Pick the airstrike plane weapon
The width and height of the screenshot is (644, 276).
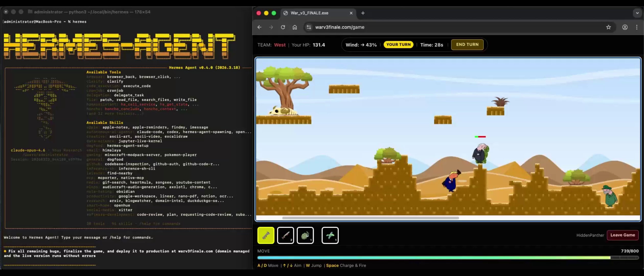click(x=330, y=235)
